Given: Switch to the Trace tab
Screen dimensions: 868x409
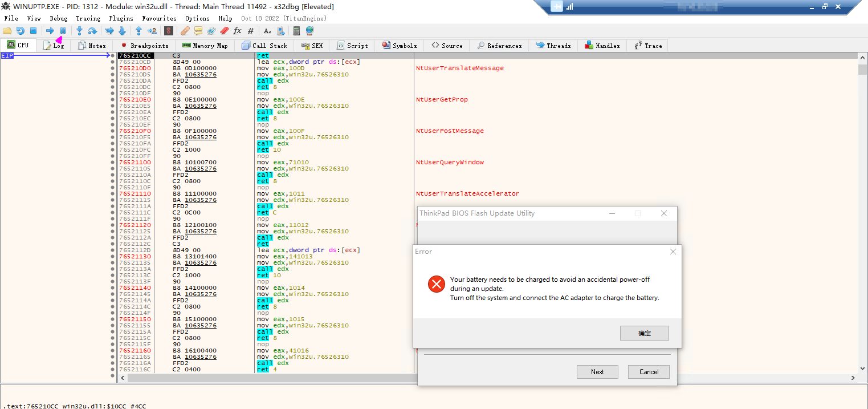Looking at the screenshot, I should (648, 46).
